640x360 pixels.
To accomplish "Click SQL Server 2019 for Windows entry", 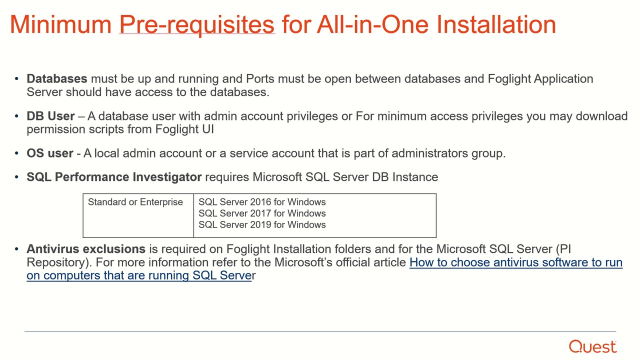I will 262,225.
